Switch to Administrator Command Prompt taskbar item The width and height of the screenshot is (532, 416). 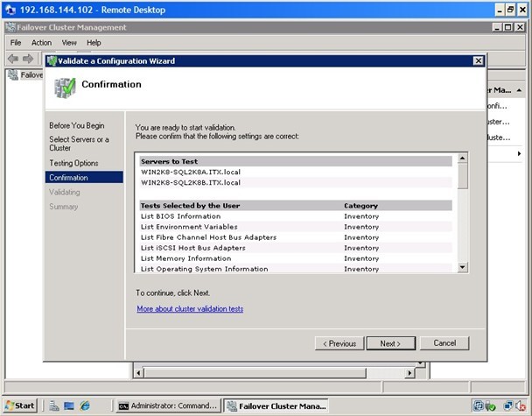coord(168,405)
